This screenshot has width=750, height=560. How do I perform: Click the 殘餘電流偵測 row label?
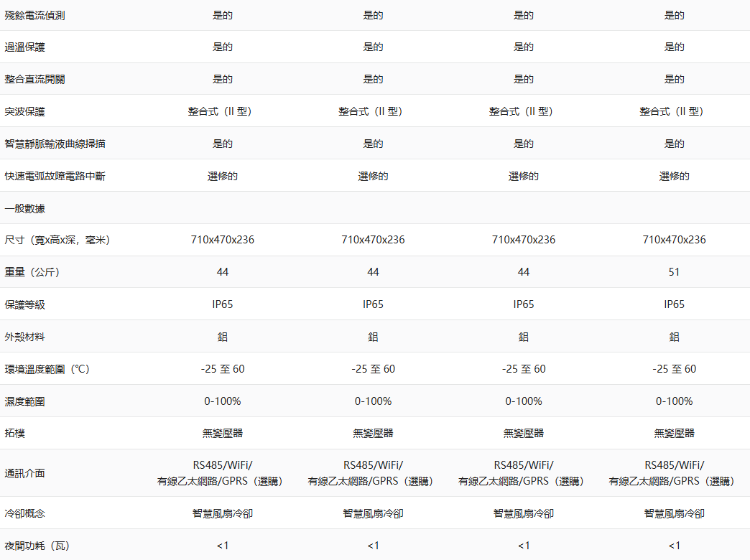click(34, 15)
